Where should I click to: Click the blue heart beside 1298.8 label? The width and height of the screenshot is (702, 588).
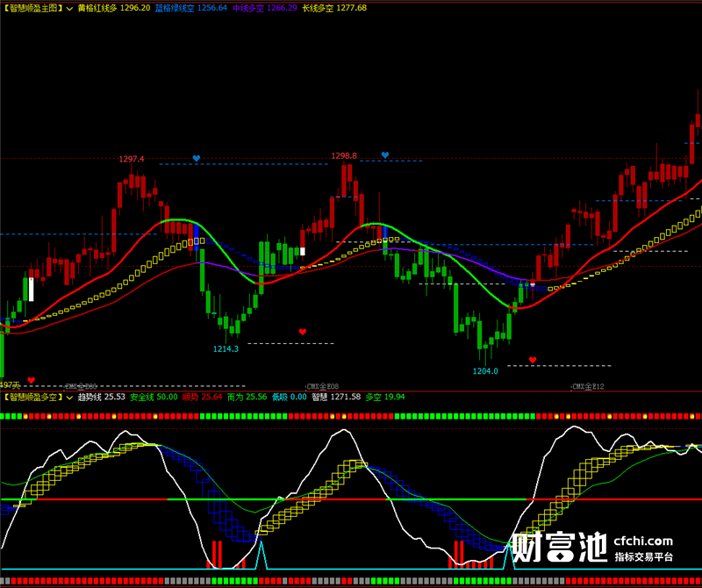[x=385, y=155]
